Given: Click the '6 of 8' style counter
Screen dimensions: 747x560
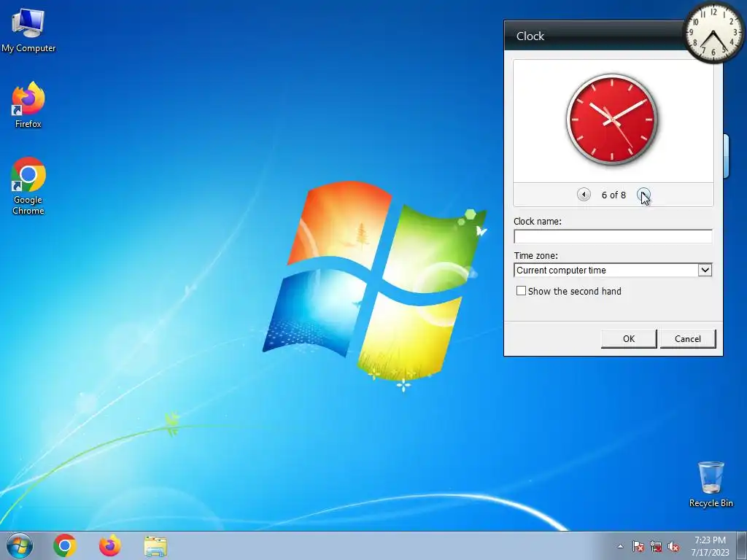Looking at the screenshot, I should 614,195.
